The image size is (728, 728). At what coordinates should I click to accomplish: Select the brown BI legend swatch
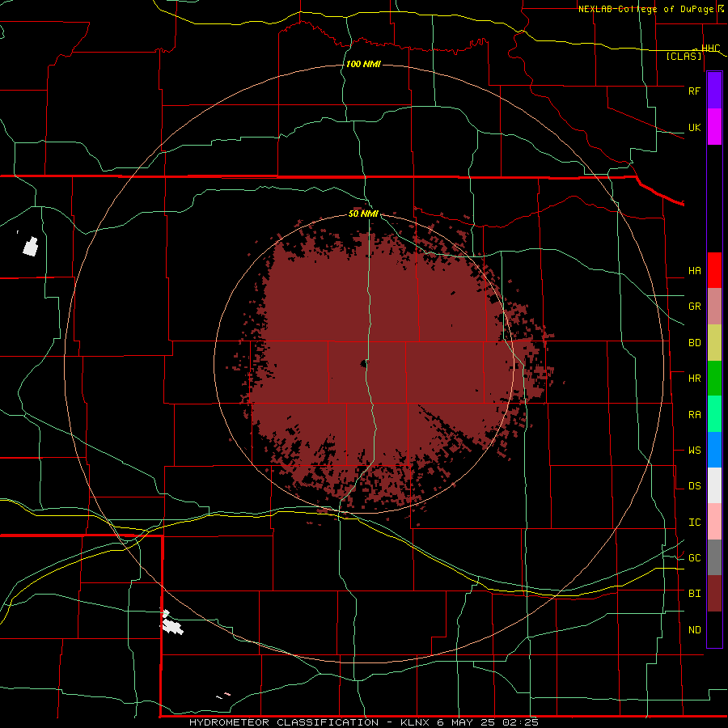(x=714, y=594)
